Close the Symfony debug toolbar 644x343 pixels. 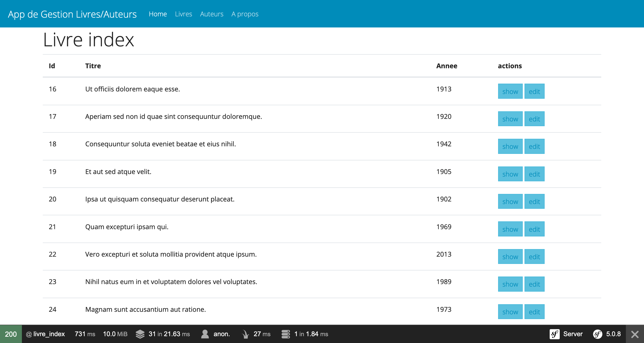[635, 334]
